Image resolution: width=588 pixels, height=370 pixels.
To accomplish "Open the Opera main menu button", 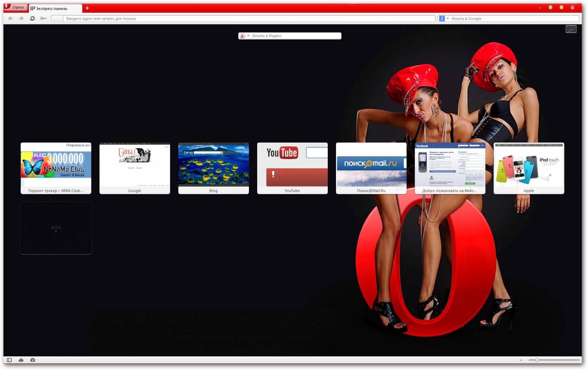I will click(x=15, y=7).
